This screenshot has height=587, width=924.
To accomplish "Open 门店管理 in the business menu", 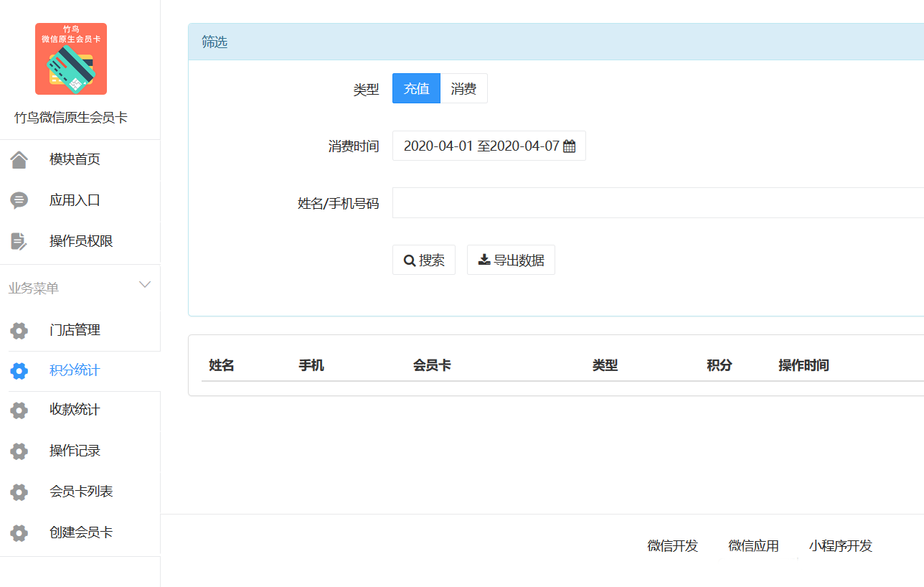I will coord(75,330).
